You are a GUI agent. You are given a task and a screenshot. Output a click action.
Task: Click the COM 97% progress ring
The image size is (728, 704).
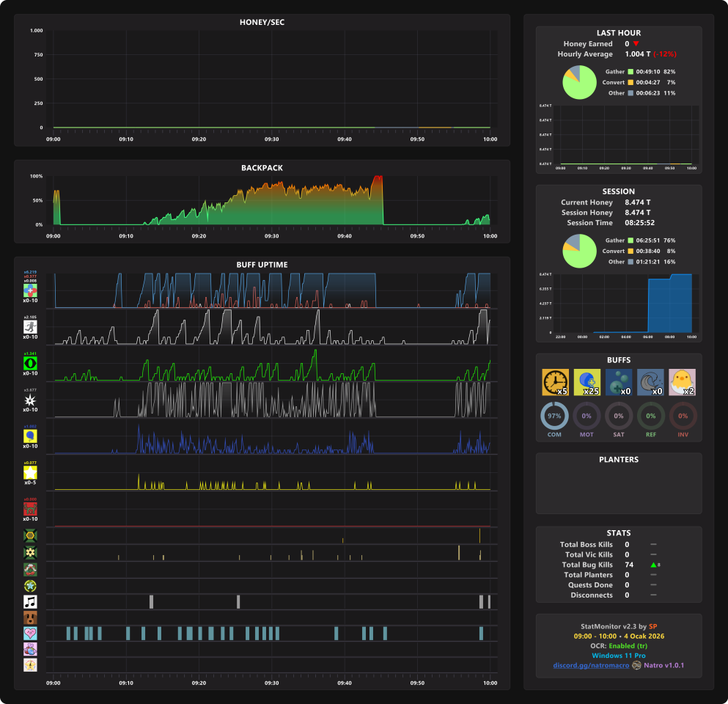[x=554, y=416]
